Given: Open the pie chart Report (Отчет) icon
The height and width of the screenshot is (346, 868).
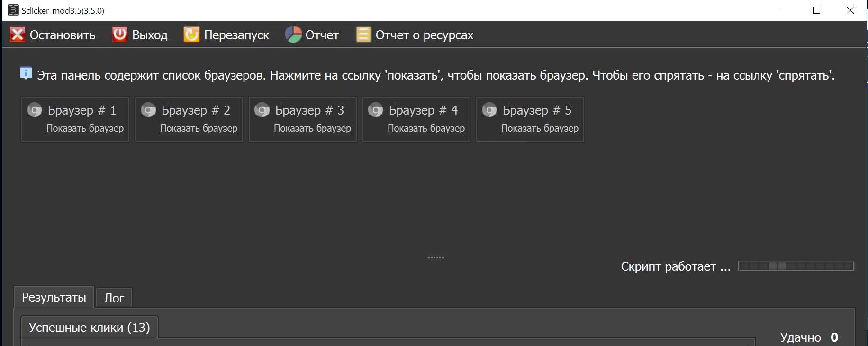Looking at the screenshot, I should pyautogui.click(x=293, y=35).
